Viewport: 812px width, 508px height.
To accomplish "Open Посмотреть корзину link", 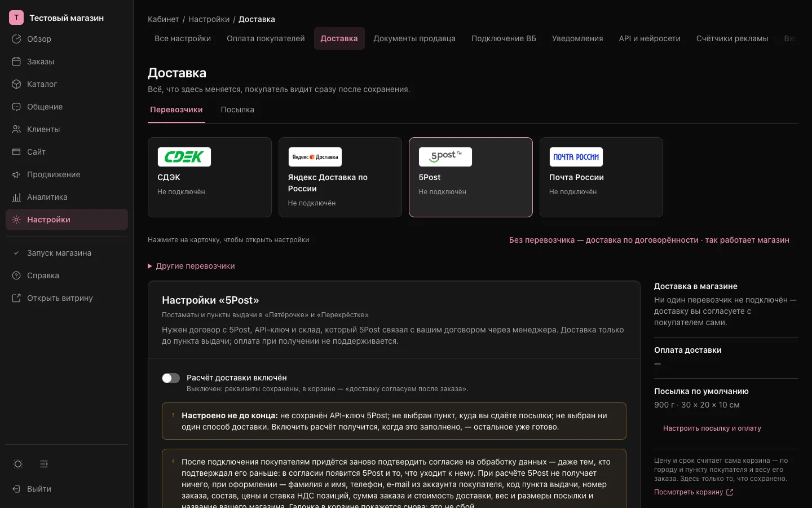I will coord(694,492).
